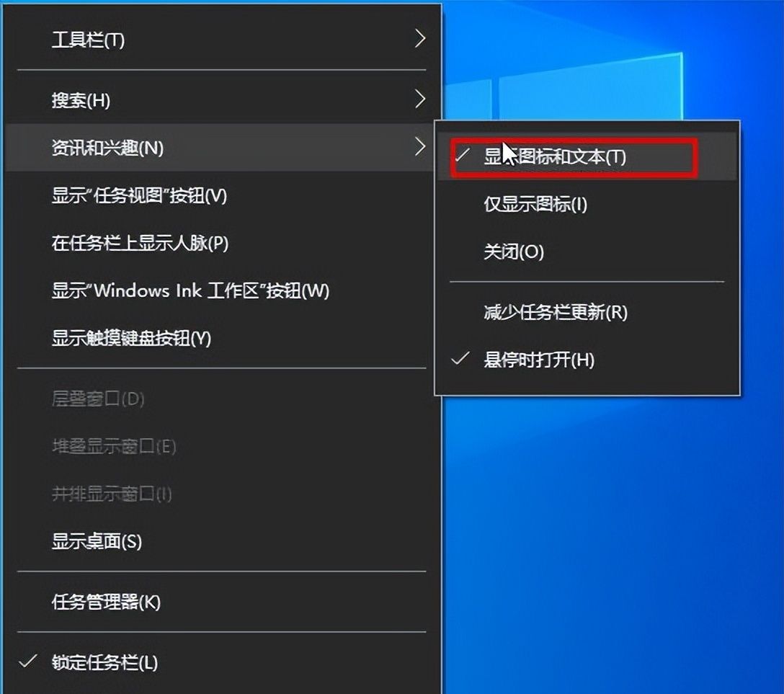This screenshot has width=784, height=694.
Task: Open 资讯和兴趣(N) menu entry
Action: point(221,148)
